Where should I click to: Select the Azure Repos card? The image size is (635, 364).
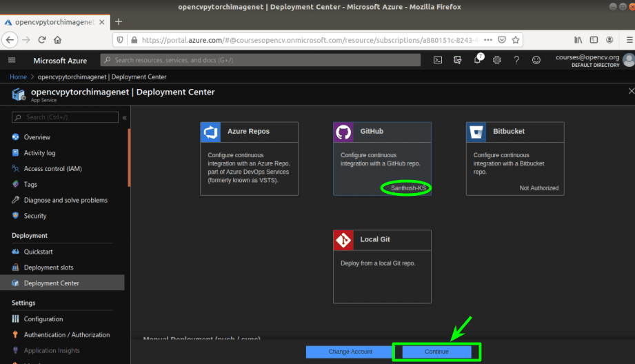[249, 159]
